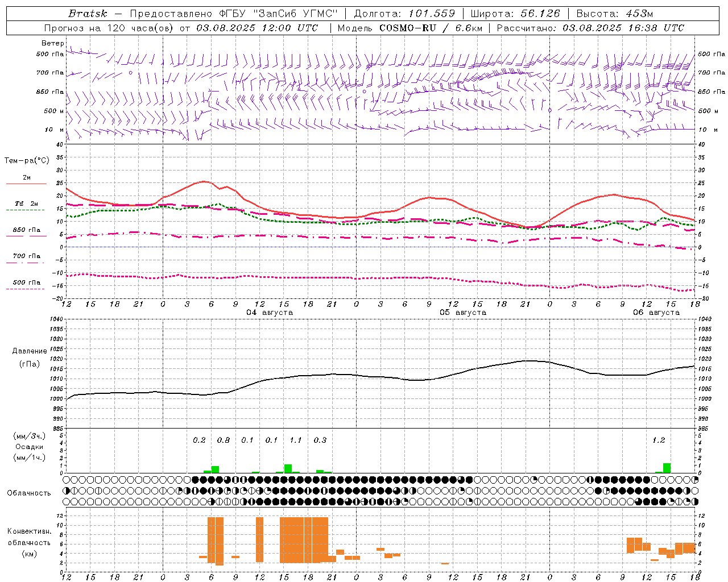Click the "Давление" pressure panel label

30,351
